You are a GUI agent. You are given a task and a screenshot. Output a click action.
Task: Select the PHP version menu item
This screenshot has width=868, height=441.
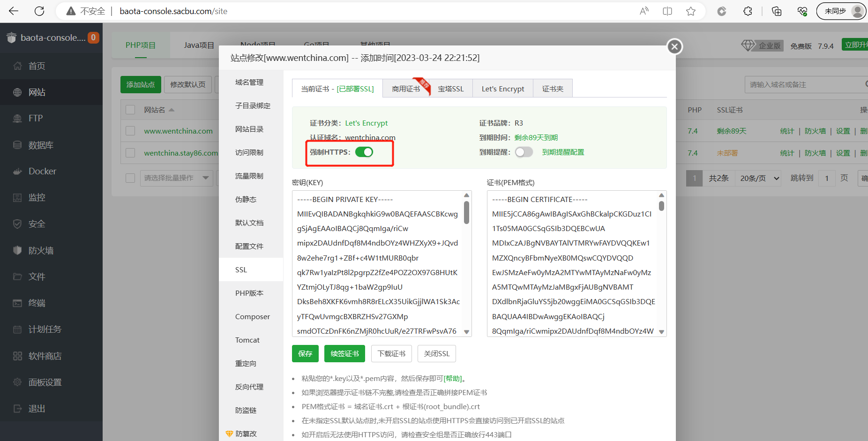point(249,293)
